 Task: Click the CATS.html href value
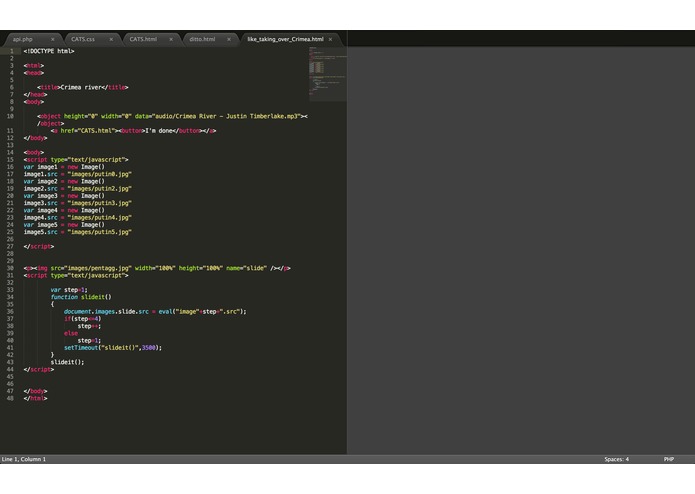pos(98,131)
